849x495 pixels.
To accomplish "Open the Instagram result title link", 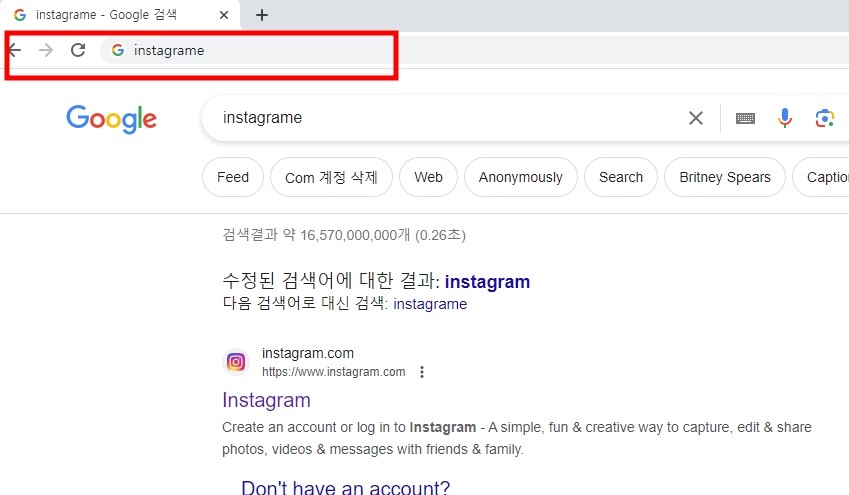I will click(266, 400).
